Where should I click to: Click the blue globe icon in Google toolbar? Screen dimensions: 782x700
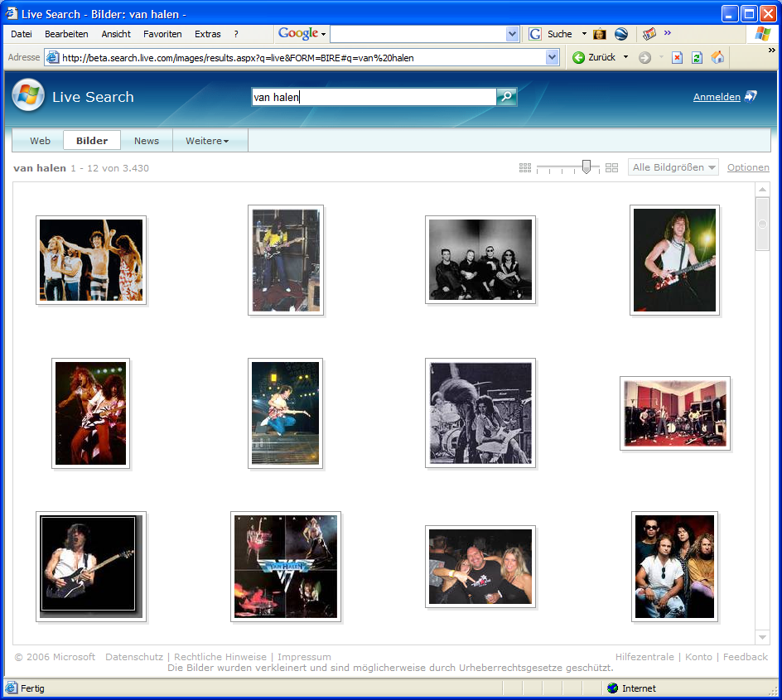point(621,34)
